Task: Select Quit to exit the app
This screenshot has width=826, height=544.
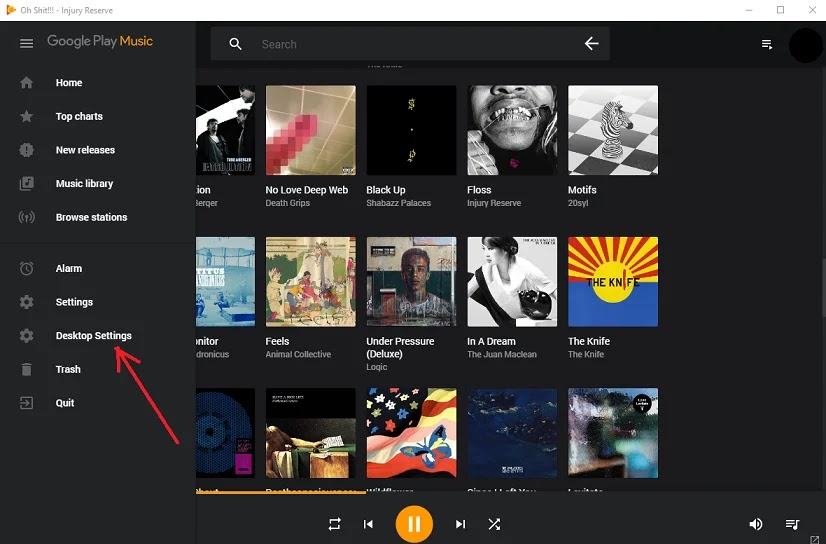Action: coord(65,403)
